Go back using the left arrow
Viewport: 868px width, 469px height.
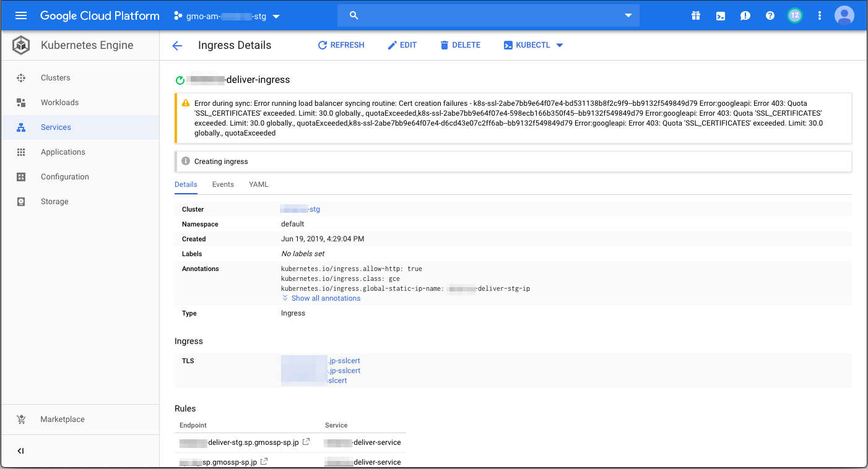[x=178, y=45]
